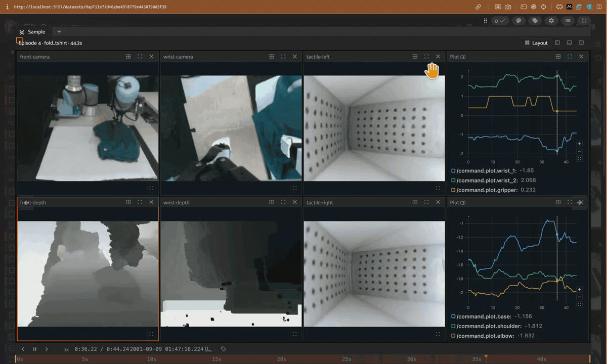Zoom in on the top plot
The height and width of the screenshot is (364, 607).
tap(579, 144)
